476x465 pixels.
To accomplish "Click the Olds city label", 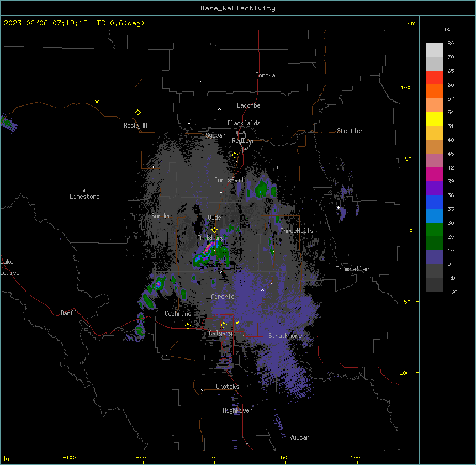I will click(x=214, y=218).
